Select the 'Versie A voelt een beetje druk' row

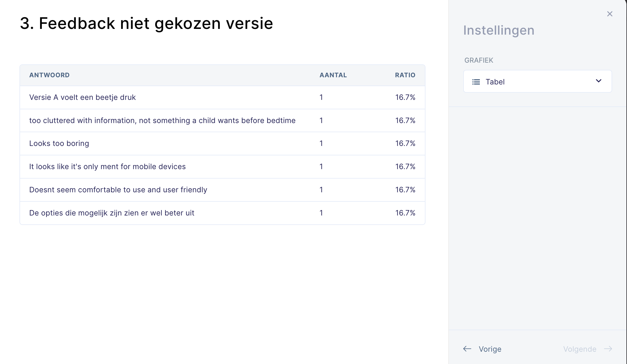82,98
